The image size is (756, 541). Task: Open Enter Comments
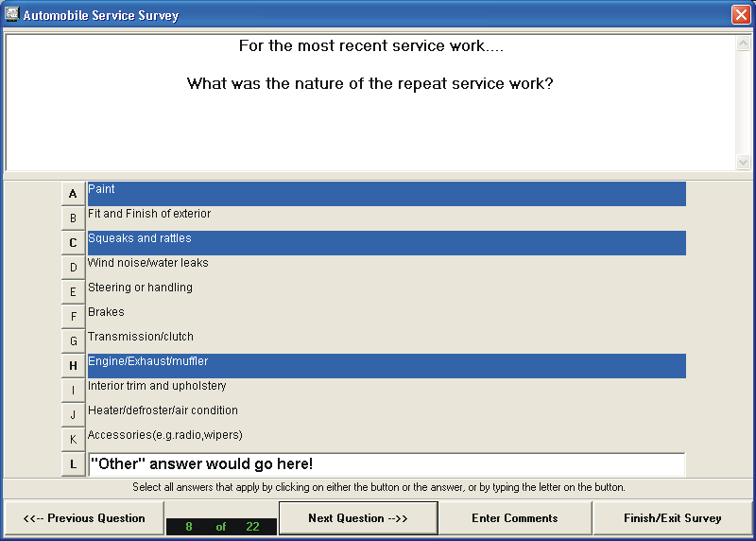pos(515,518)
